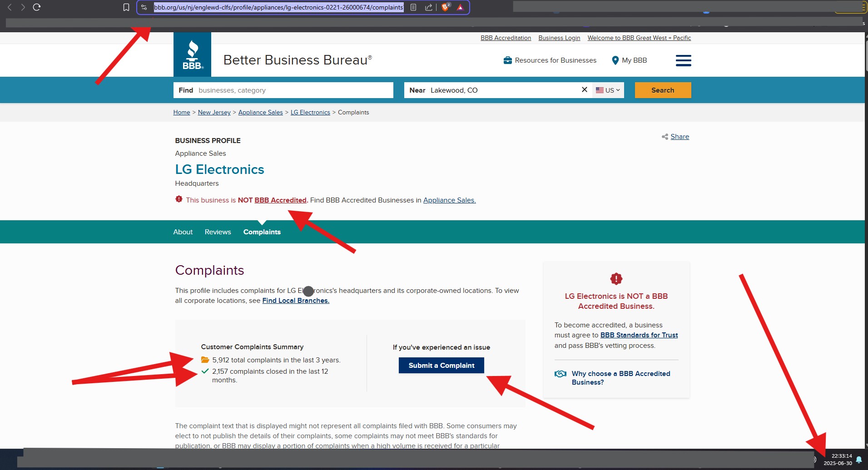Clear the Near location with X icon
This screenshot has width=868, height=470.
click(585, 90)
